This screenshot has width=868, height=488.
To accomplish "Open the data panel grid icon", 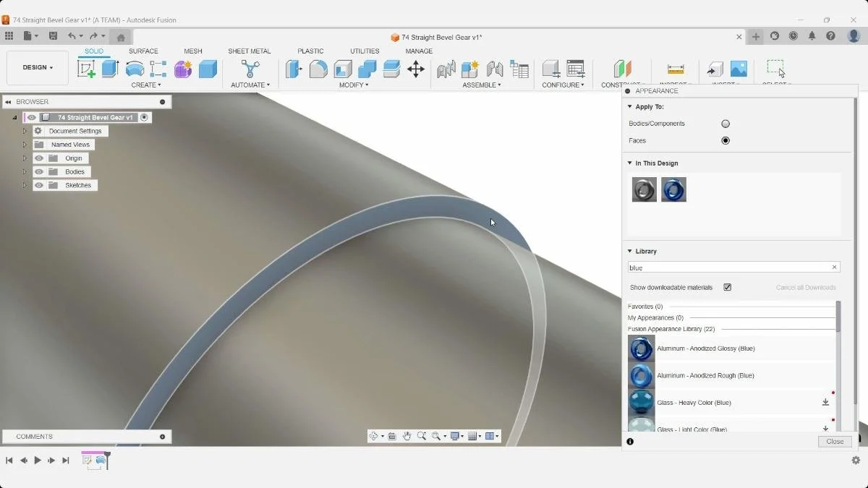I will point(9,36).
